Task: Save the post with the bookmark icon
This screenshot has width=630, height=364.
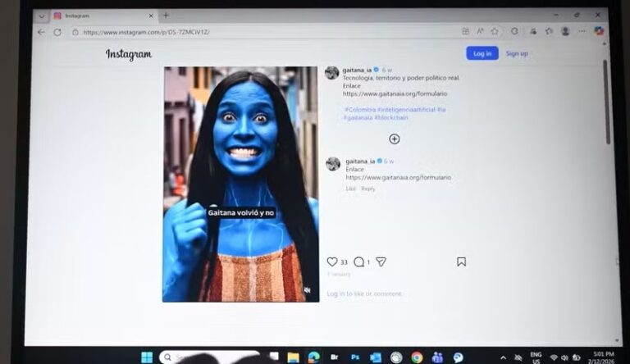Action: pyautogui.click(x=461, y=262)
